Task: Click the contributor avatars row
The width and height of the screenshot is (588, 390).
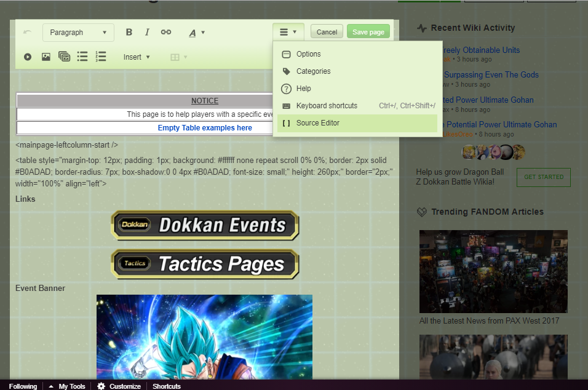Action: click(x=493, y=153)
